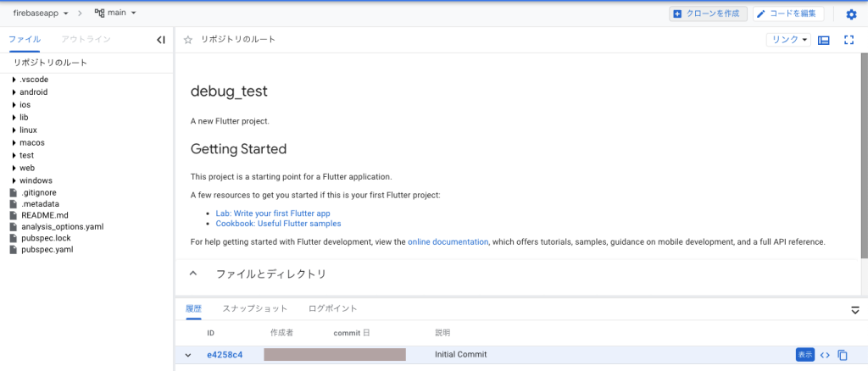
Task: Collapse the bottom history panel
Action: (x=855, y=310)
